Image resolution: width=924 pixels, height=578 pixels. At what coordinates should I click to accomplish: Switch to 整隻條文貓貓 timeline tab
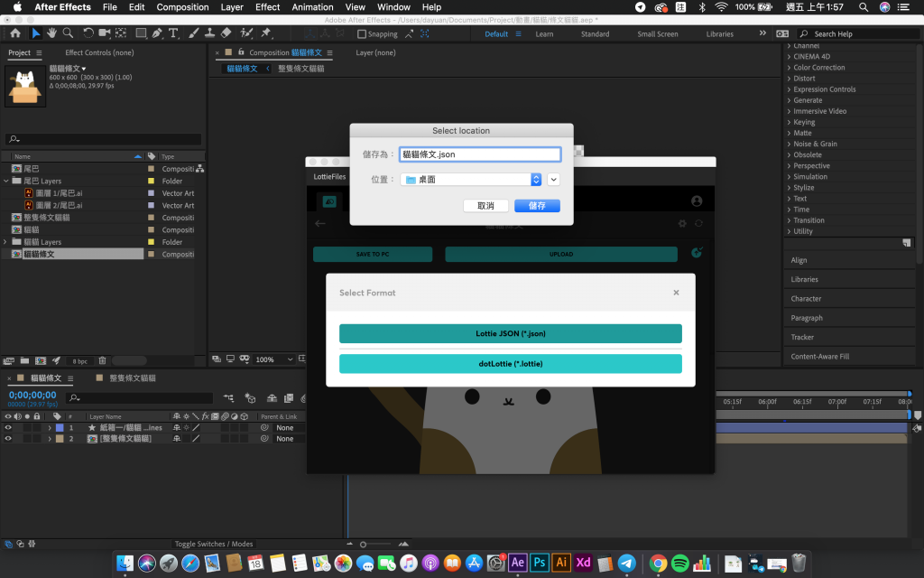coord(133,378)
